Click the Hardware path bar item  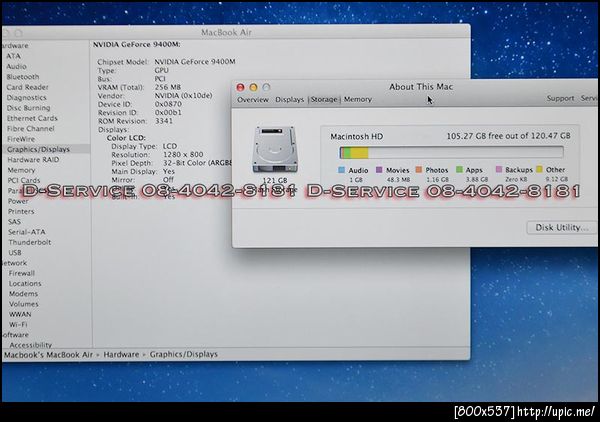click(x=121, y=355)
